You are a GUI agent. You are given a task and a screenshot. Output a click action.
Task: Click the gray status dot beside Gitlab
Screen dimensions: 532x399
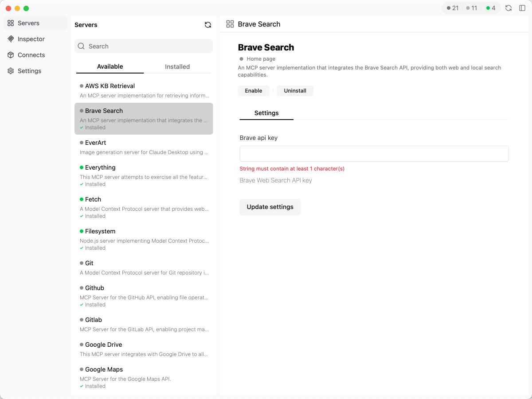[82, 320]
